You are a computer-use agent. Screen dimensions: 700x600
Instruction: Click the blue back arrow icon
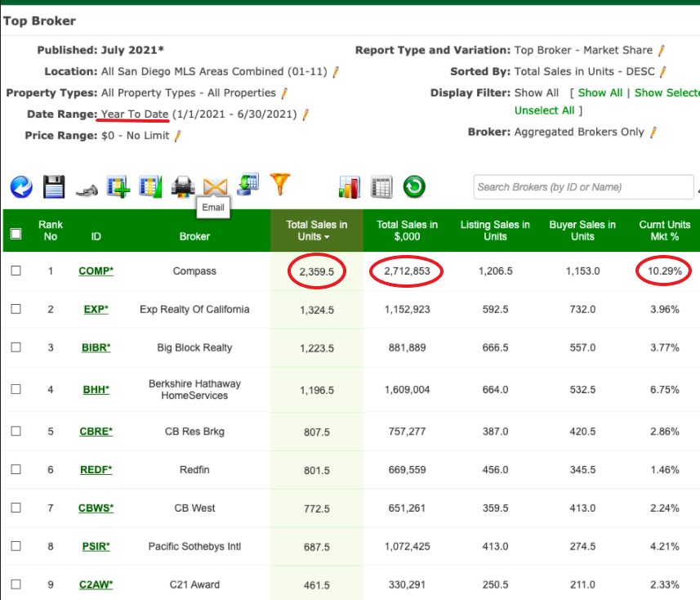click(x=21, y=186)
